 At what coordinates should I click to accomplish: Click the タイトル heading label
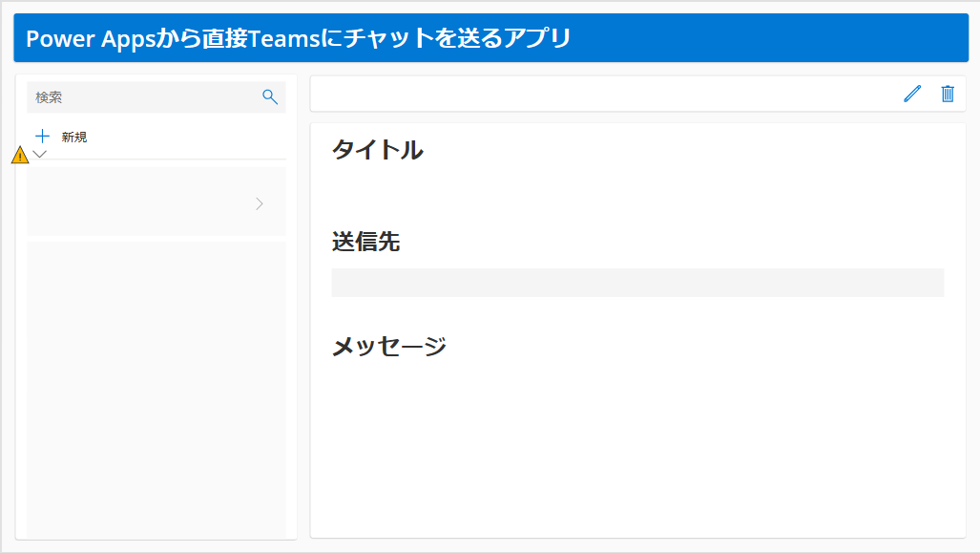point(378,150)
